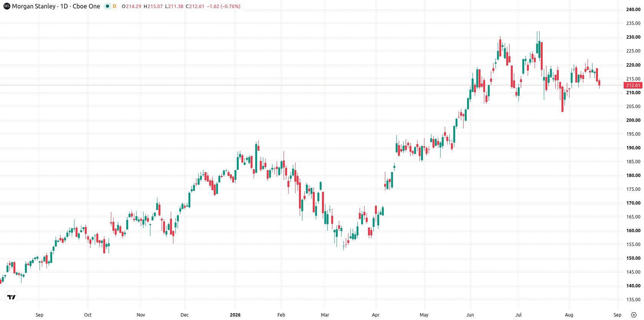Click the Jul label on time axis
The width and height of the screenshot is (644, 320).
click(x=519, y=315)
